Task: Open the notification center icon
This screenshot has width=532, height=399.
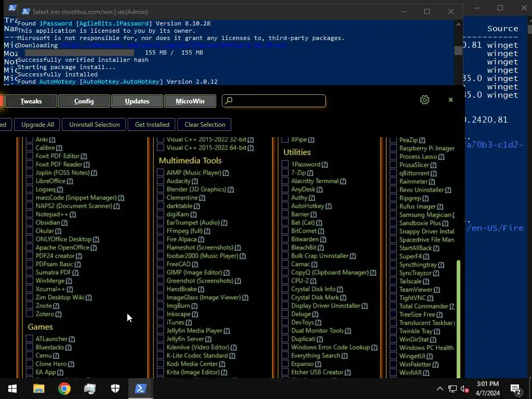Action: (x=516, y=389)
